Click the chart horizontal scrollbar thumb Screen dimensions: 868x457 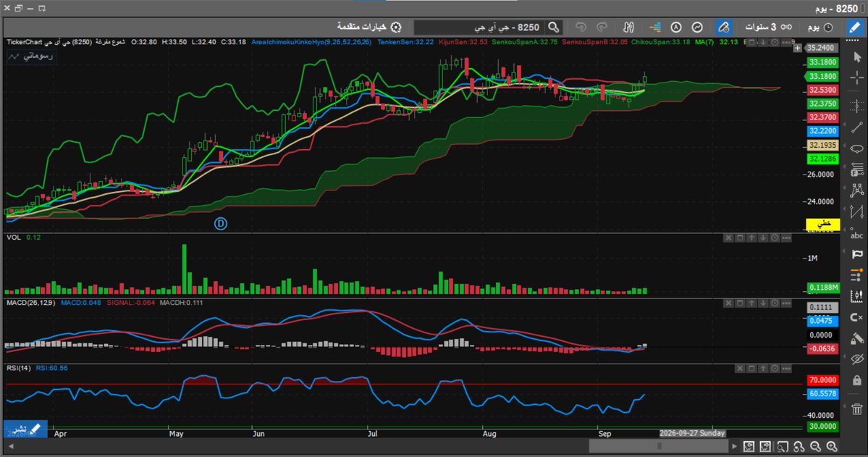659,446
